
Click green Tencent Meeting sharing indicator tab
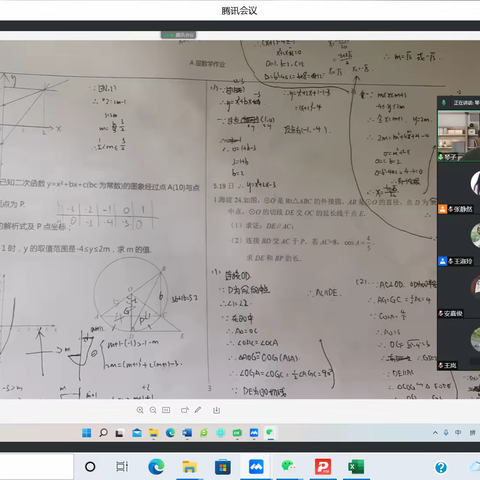(178, 35)
